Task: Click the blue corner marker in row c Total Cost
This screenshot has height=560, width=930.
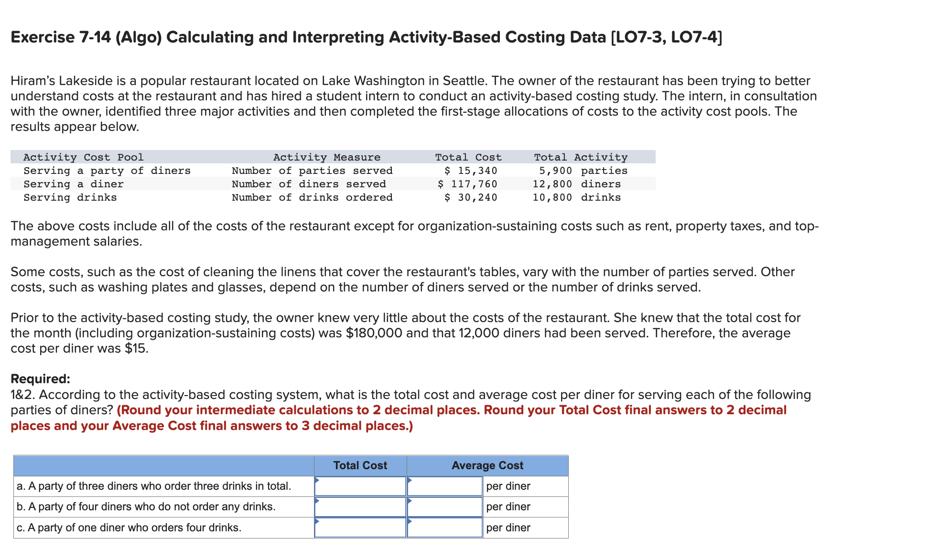Action: click(317, 522)
